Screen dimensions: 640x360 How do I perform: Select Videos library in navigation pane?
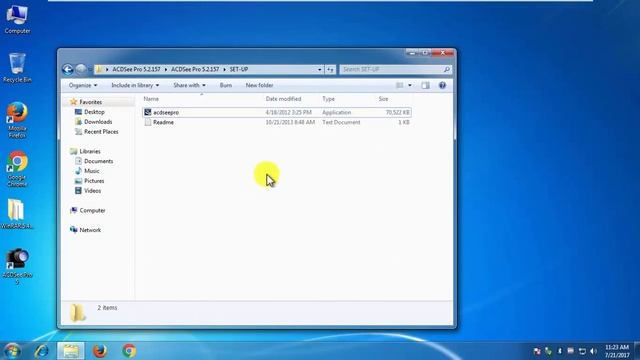pyautogui.click(x=92, y=191)
